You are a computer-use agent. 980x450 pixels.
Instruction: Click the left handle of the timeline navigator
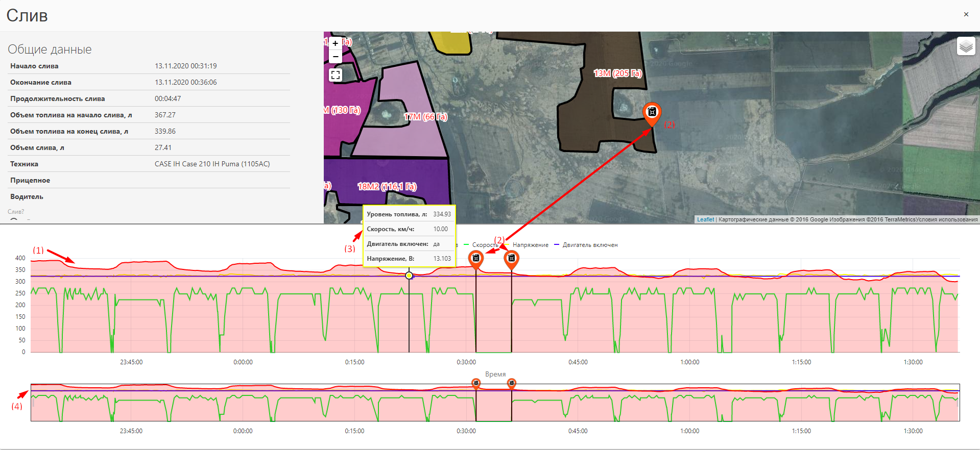[x=33, y=403]
